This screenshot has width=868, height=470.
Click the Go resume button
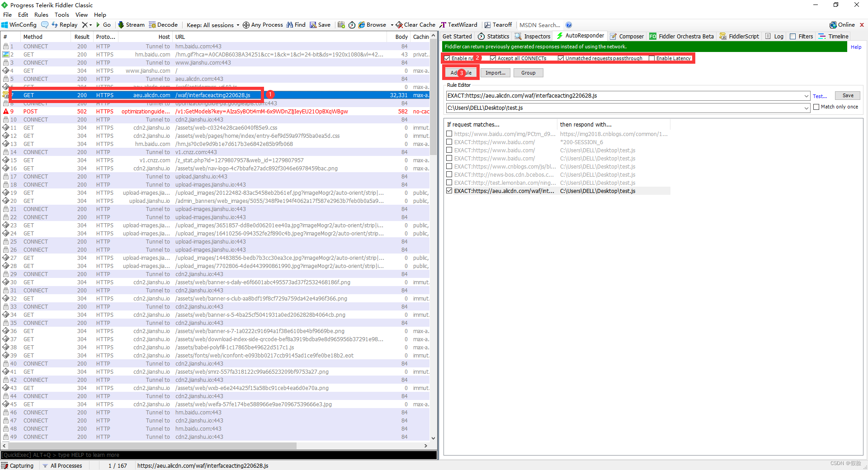[104, 25]
